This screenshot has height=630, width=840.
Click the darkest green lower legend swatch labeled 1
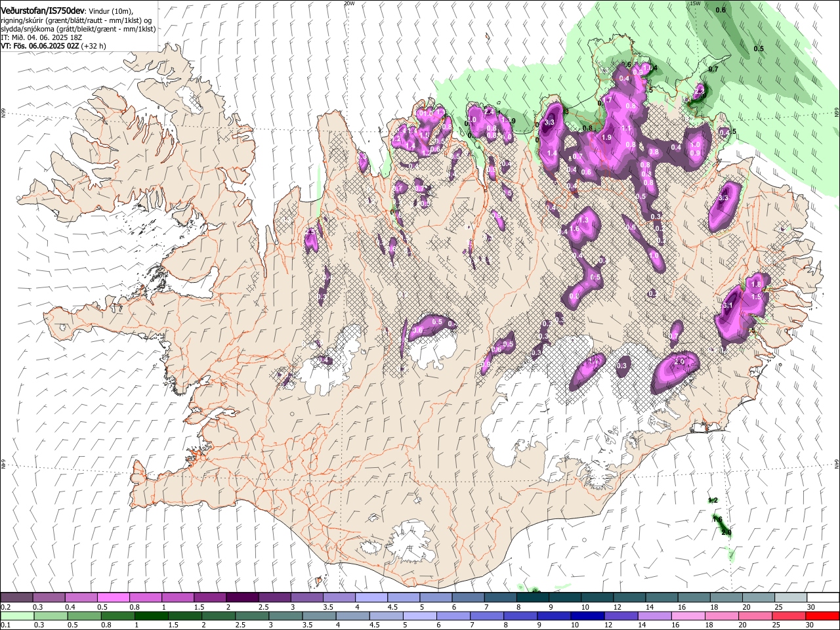coord(151,616)
